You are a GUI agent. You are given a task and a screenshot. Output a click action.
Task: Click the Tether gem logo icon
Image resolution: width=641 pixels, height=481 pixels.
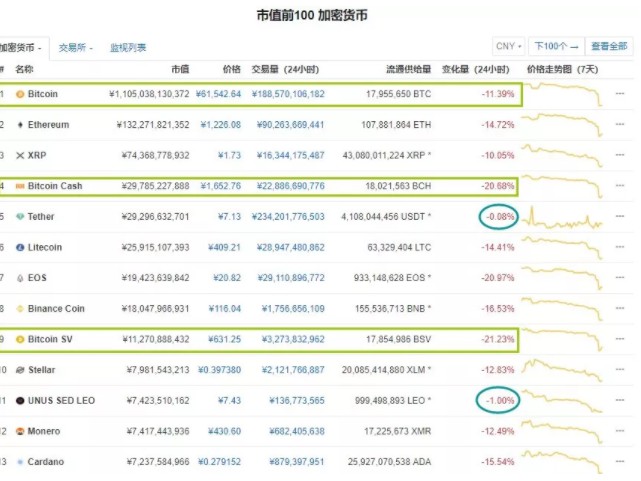pyautogui.click(x=20, y=217)
